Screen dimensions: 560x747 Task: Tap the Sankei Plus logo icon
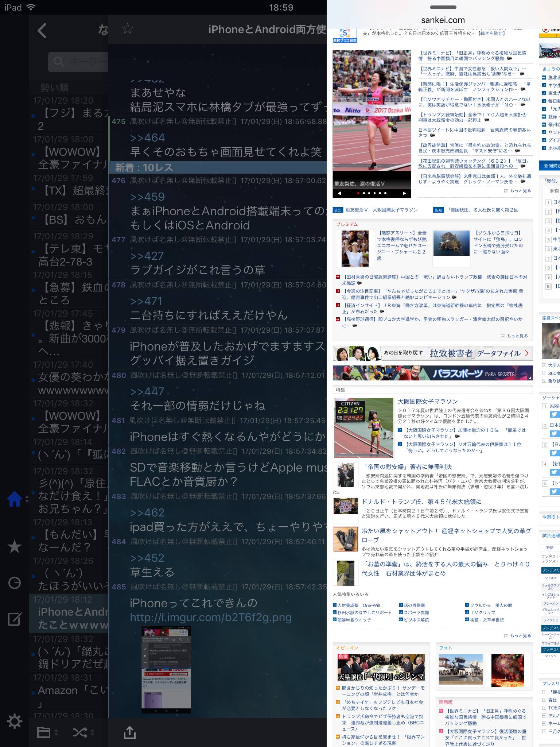pyautogui.click(x=345, y=36)
